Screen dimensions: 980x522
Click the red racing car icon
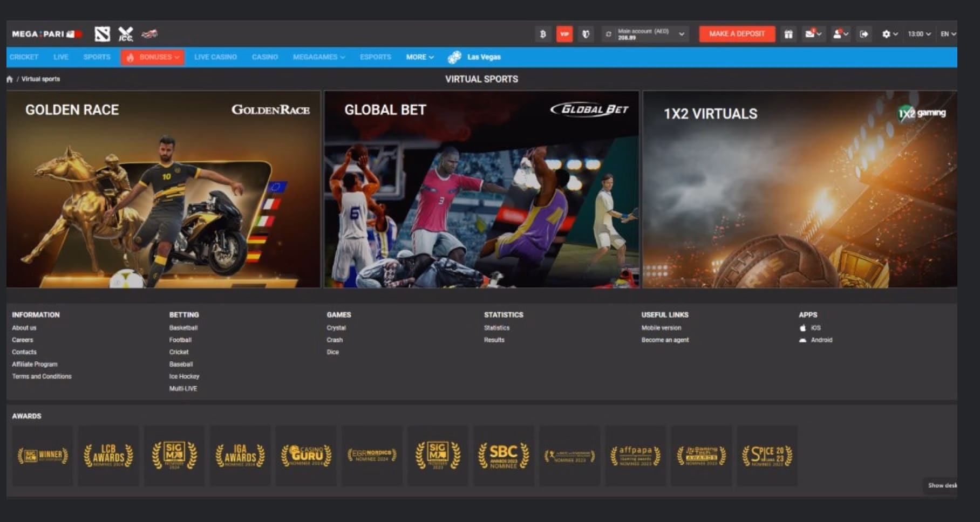(149, 34)
